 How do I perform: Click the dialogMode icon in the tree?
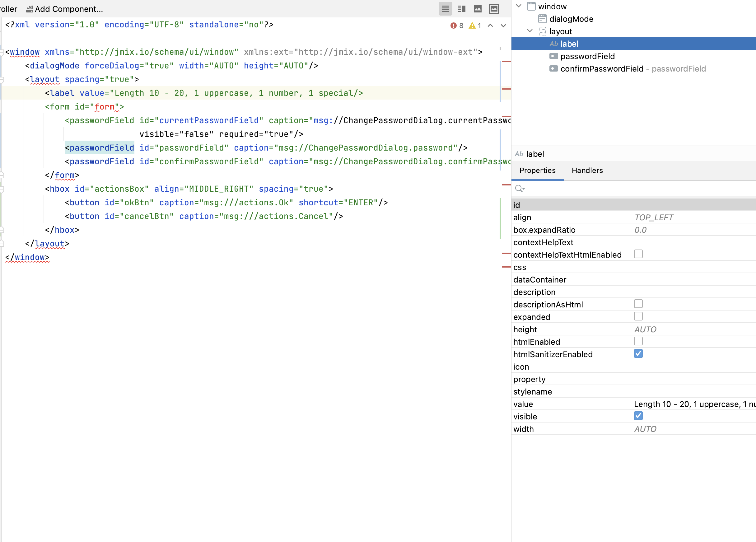click(x=543, y=19)
